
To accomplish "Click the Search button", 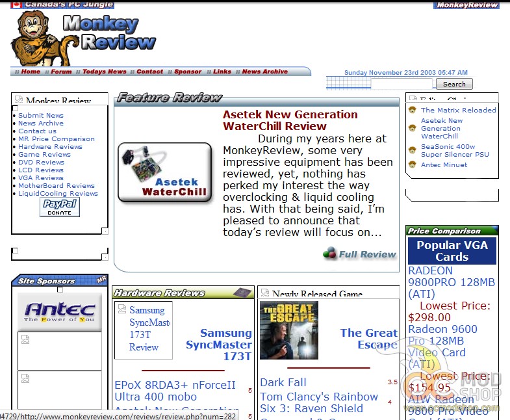I will point(454,84).
